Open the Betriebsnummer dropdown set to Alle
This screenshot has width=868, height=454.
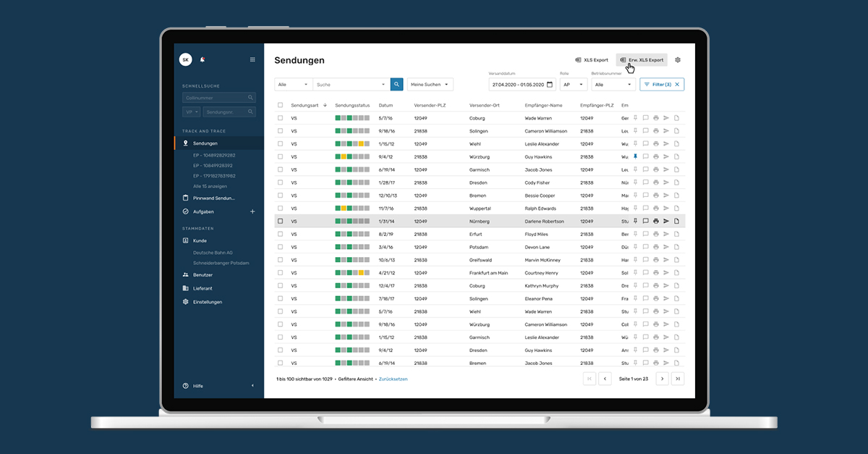pyautogui.click(x=613, y=84)
